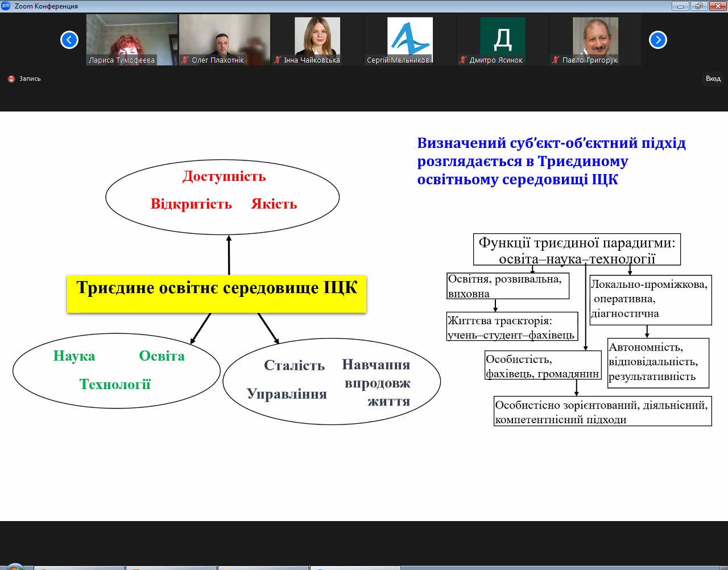Open the Windows Start menu

[x=14, y=567]
